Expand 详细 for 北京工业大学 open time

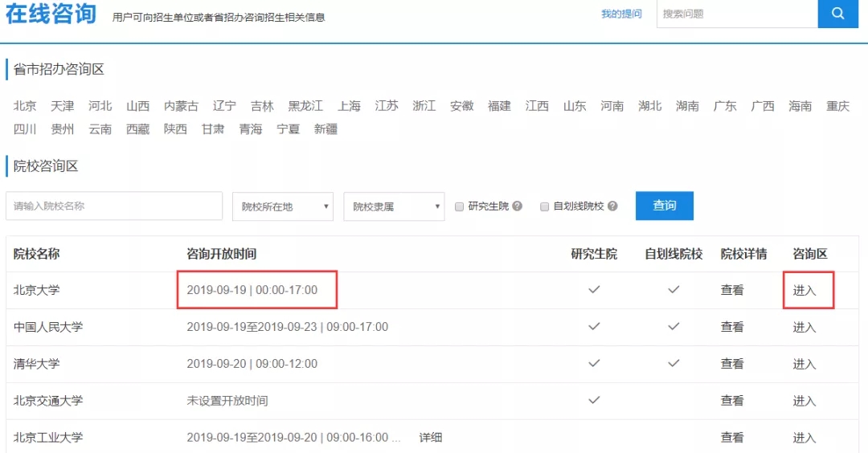coord(430,438)
